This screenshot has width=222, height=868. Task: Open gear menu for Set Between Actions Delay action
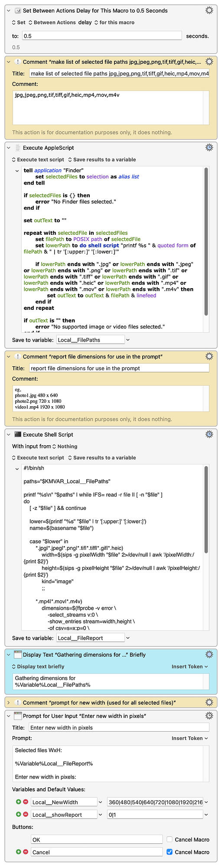pyautogui.click(x=209, y=10)
